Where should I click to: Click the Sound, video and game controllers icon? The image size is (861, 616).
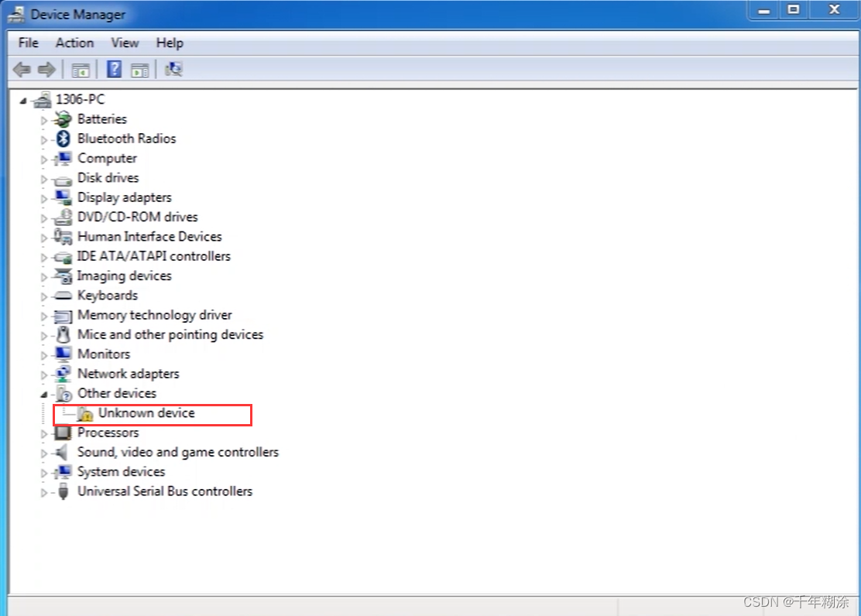click(62, 453)
